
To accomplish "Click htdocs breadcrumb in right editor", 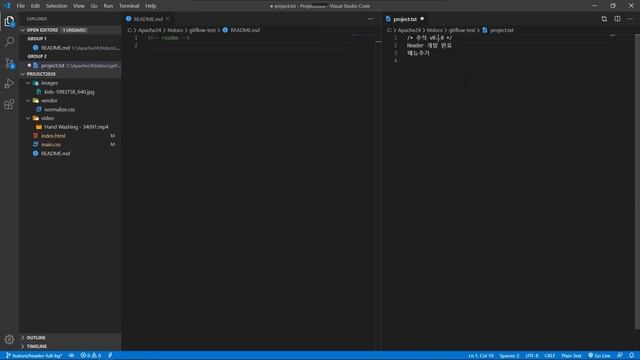I will coord(435,30).
